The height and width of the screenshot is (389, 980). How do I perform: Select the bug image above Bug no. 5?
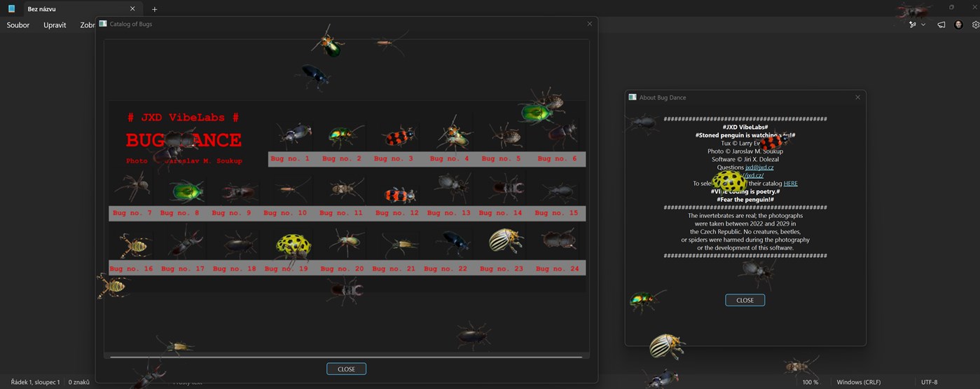(x=504, y=135)
